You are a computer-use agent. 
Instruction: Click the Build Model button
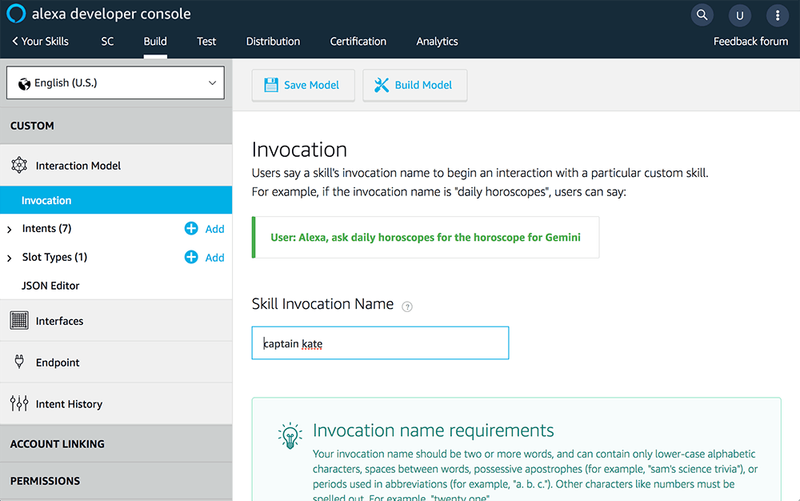pos(415,85)
